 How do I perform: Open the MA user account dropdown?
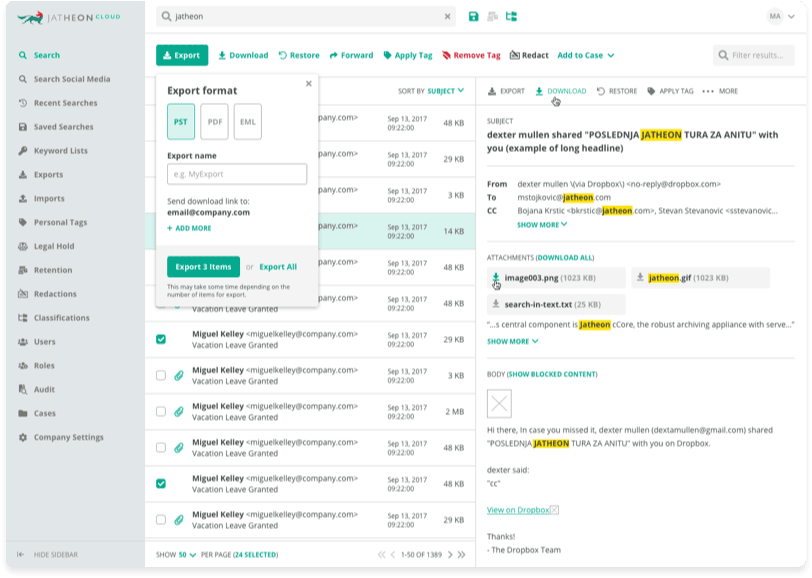click(x=781, y=17)
